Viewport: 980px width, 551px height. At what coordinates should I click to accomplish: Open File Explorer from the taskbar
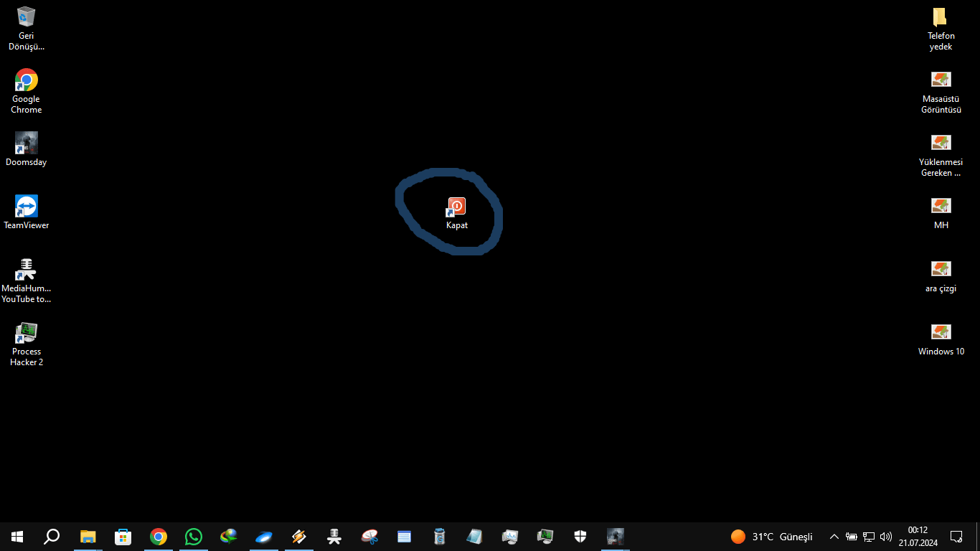pos(88,537)
